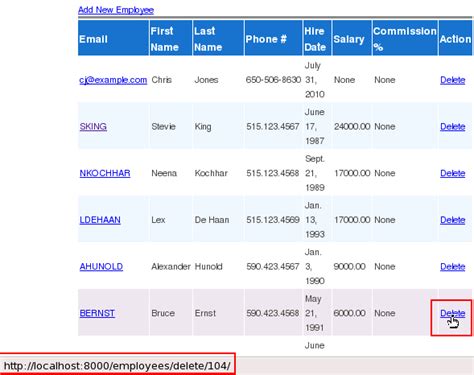This screenshot has width=474, height=375.
Task: Click hire date Jan. 3, 1990
Action: pyautogui.click(x=315, y=267)
